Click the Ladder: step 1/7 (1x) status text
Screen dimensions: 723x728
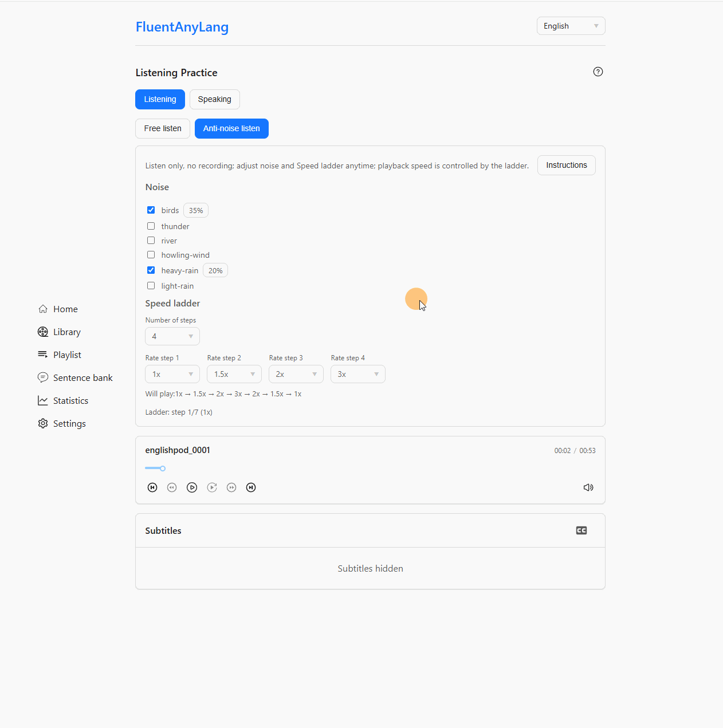coord(179,412)
